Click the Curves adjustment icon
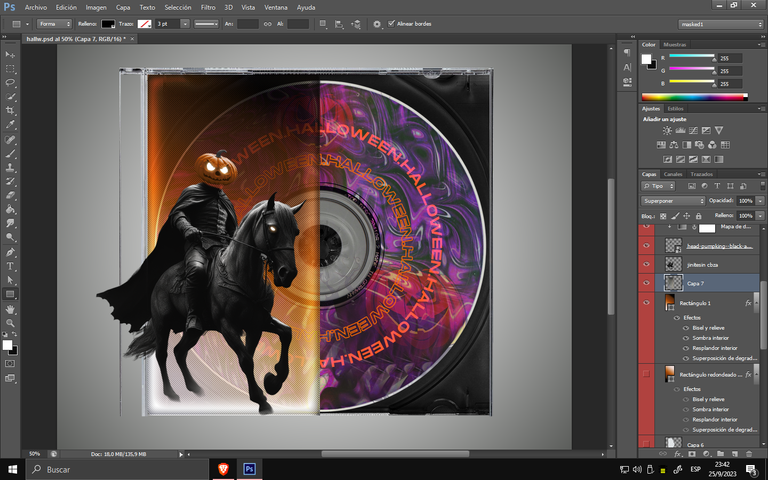 [x=693, y=130]
